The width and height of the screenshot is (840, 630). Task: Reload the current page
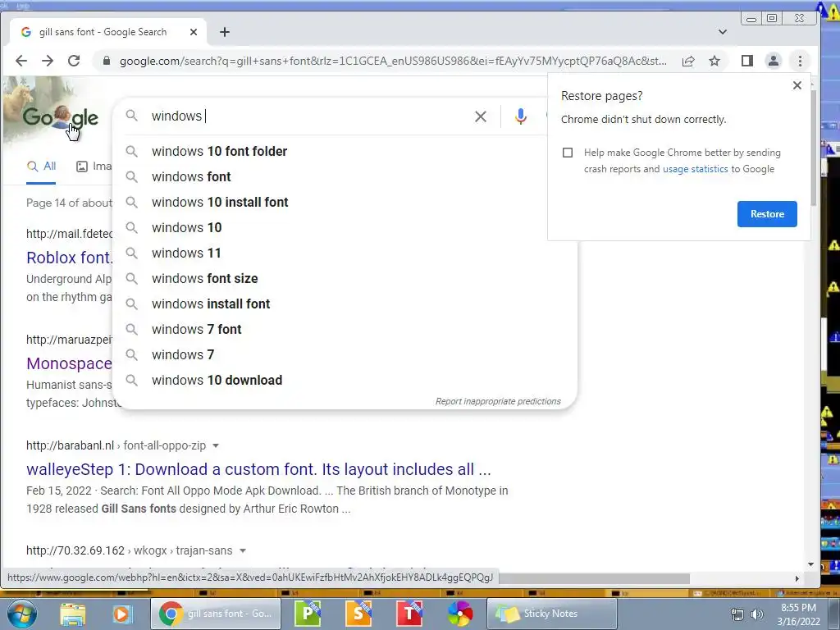pyautogui.click(x=74, y=61)
